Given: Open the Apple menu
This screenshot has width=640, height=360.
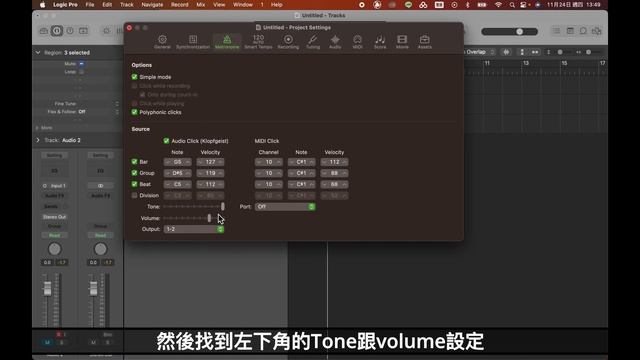Looking at the screenshot, I should (x=43, y=5).
